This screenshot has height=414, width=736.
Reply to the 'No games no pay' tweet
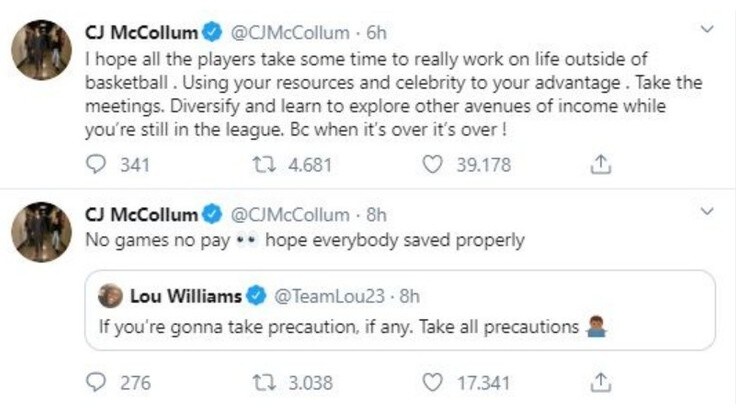(x=96, y=383)
